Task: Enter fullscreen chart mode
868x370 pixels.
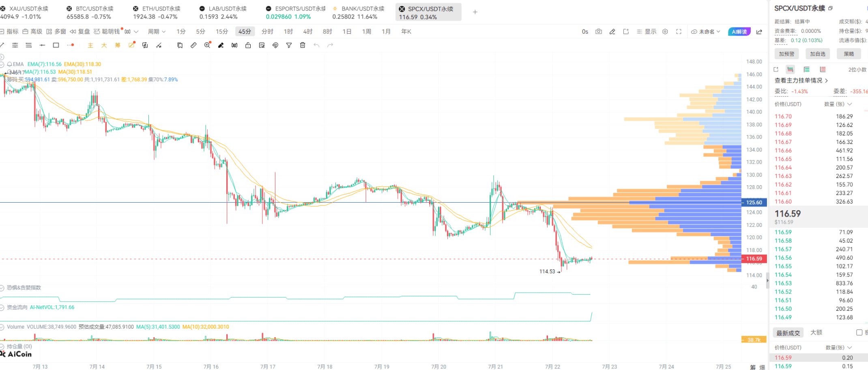Action: (679, 32)
